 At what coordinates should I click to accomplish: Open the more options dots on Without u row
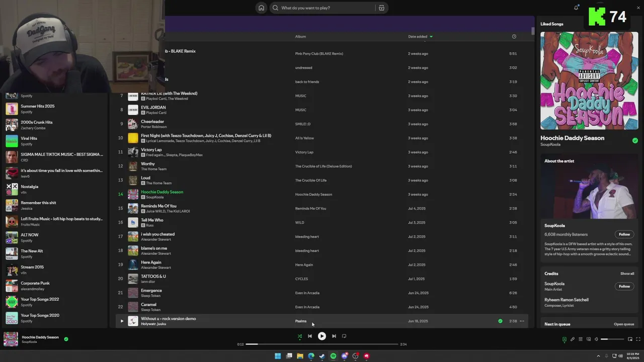pos(522,321)
